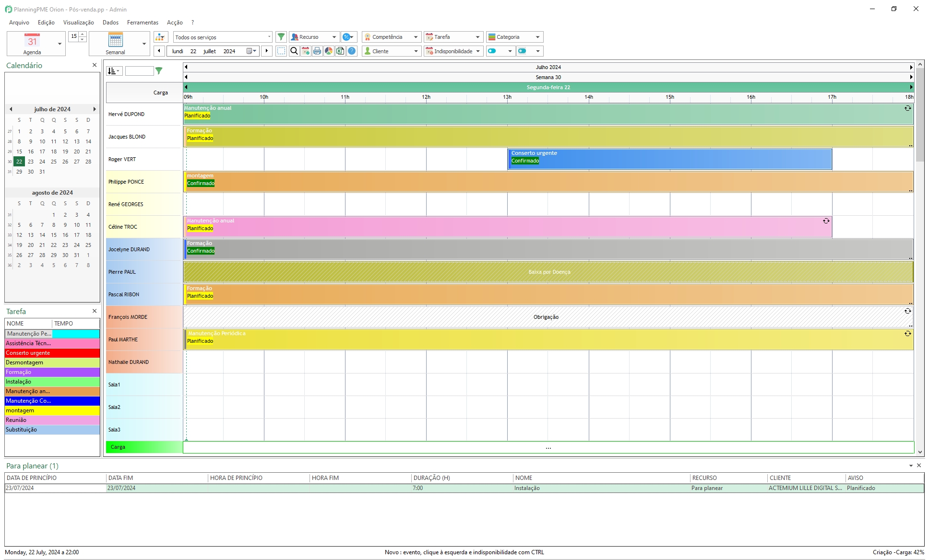
Task: Click the recurrence icon on Hervé DUPOND's task
Action: point(907,108)
